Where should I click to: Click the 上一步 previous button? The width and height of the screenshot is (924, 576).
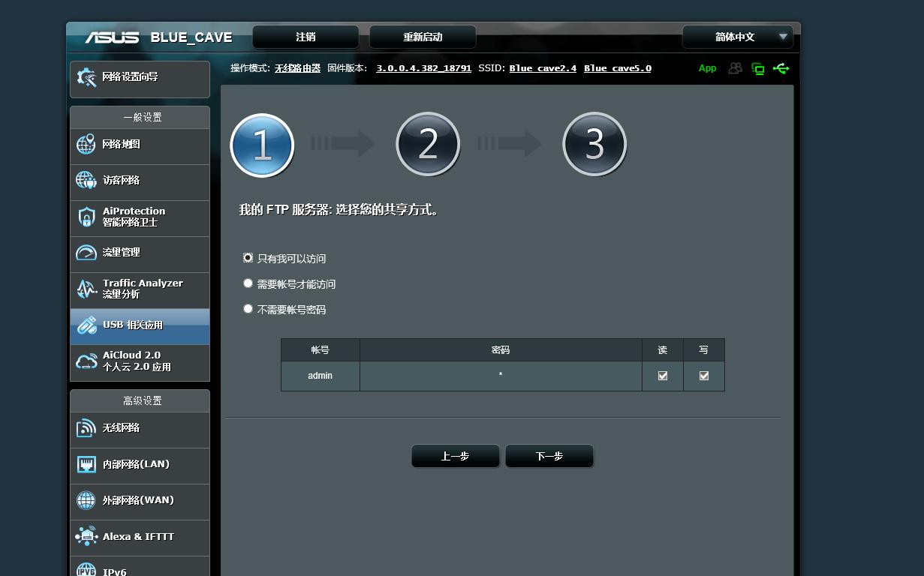456,456
